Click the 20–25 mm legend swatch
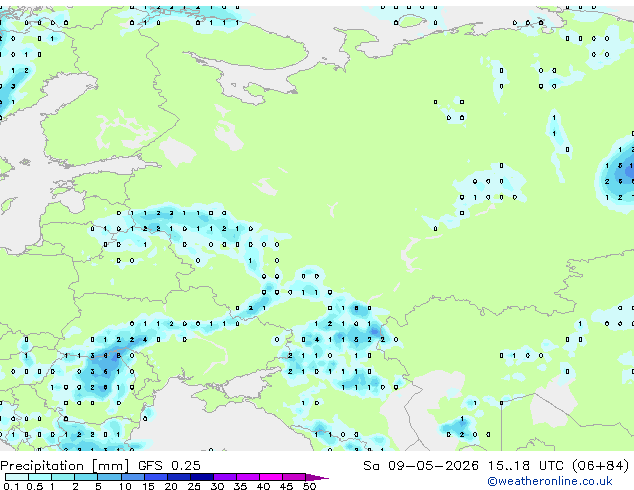The image size is (634, 490). (x=179, y=477)
